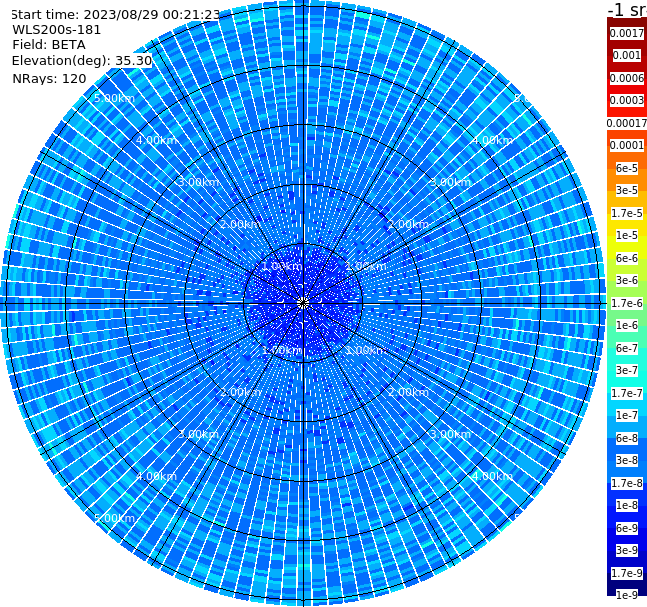647x607 pixels.
Task: Click the 1.7e-5 yellow colorbar label
Action: (x=626, y=213)
